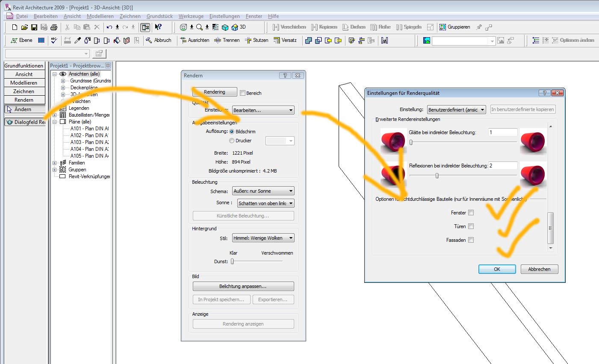Expand the Familien tree node
The image size is (599, 364).
tap(55, 163)
